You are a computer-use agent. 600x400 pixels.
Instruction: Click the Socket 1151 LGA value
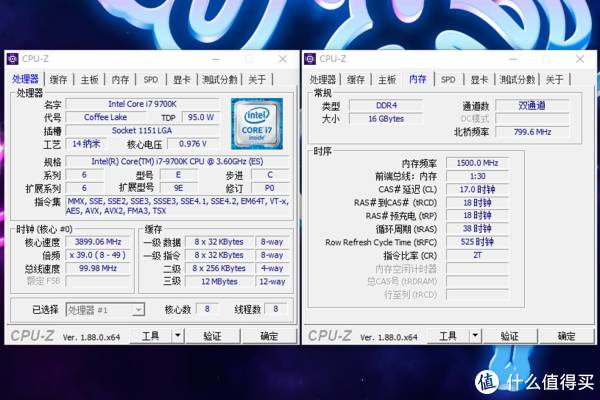point(142,131)
